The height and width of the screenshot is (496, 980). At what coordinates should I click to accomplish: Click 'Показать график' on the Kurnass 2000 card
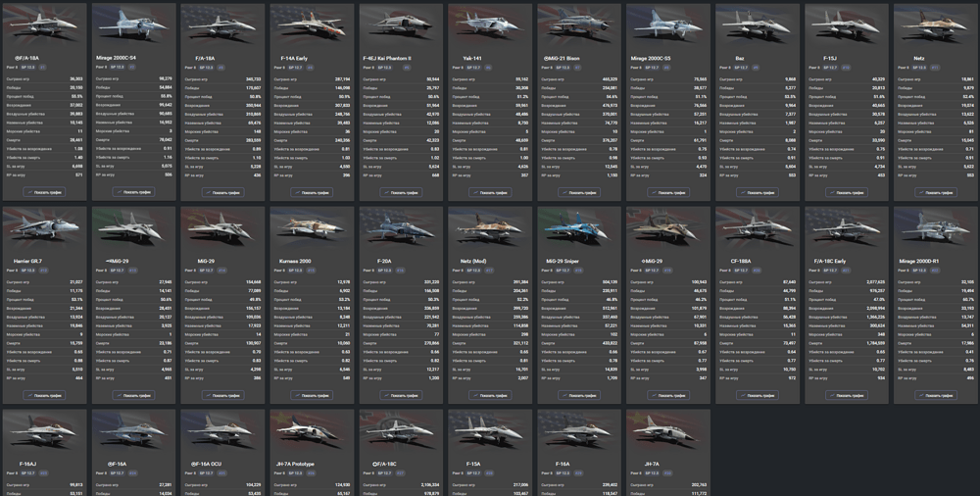(x=310, y=395)
